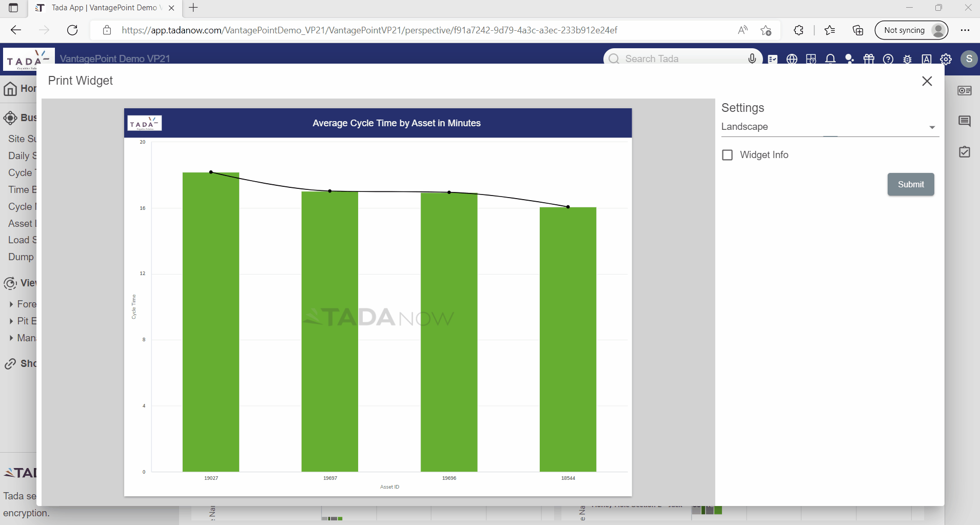Open the Not syncing profile button
Image resolution: width=980 pixels, height=525 pixels.
[x=911, y=30]
